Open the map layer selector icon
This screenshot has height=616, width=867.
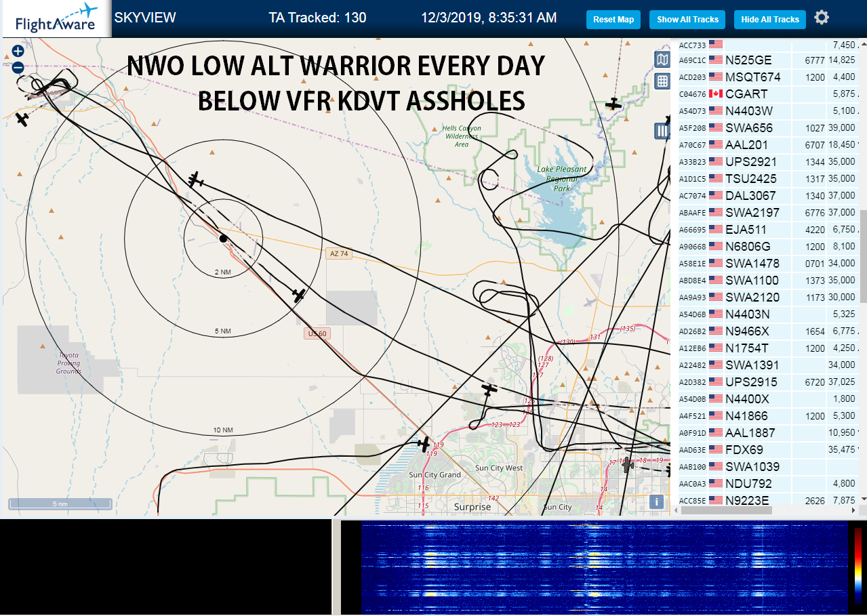662,60
